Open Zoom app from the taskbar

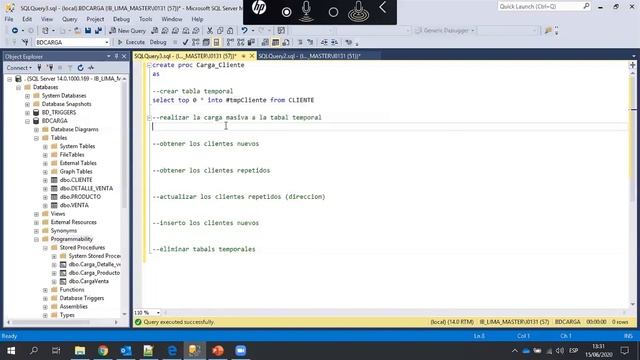point(241,351)
